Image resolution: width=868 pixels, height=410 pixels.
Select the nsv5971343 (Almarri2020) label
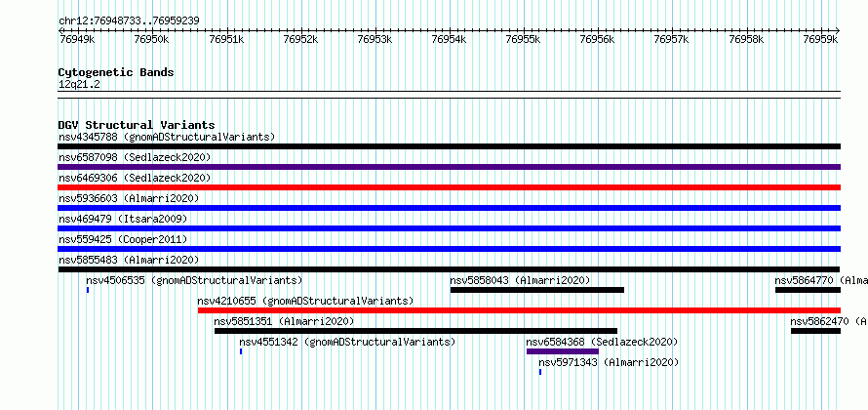[609, 362]
